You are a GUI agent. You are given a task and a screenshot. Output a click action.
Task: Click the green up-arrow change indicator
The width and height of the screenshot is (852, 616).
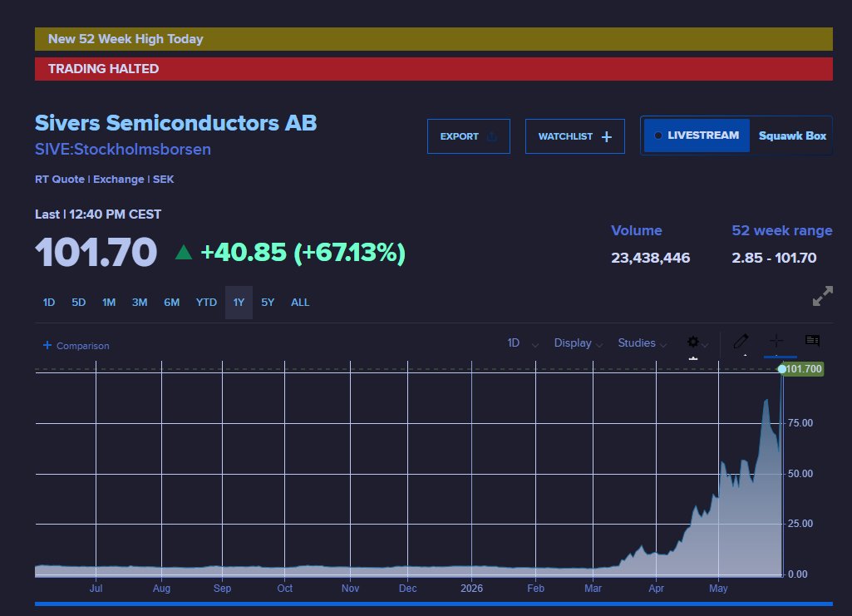click(184, 252)
